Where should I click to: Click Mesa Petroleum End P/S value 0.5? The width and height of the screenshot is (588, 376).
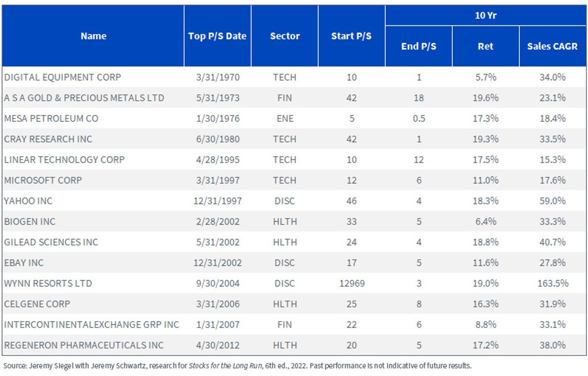418,118
